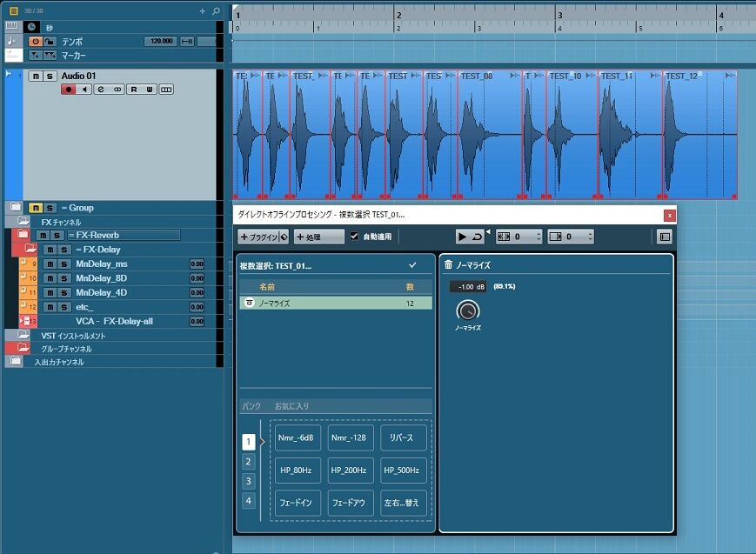
Task: Click the tempo value 120.000 field
Action: tap(161, 41)
